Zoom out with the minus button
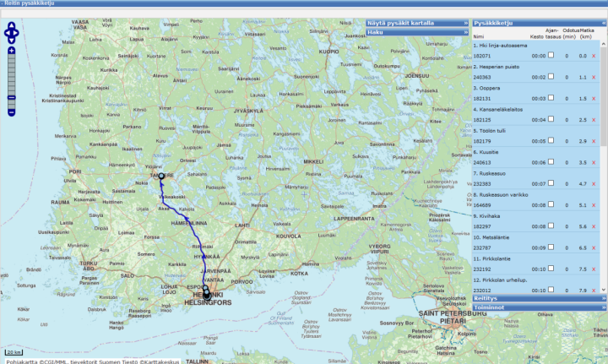 pos(11,112)
